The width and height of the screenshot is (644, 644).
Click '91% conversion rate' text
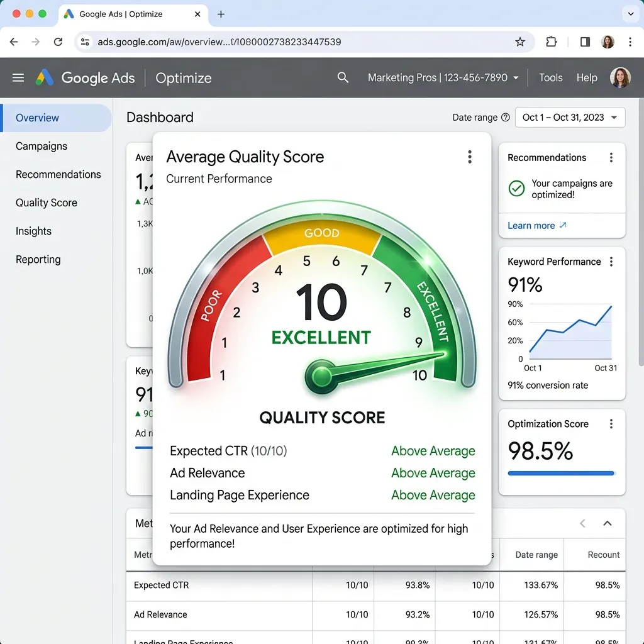point(548,386)
